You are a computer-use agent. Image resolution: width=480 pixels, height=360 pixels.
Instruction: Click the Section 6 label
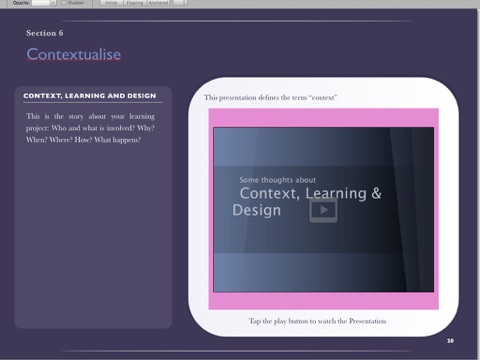pos(45,33)
